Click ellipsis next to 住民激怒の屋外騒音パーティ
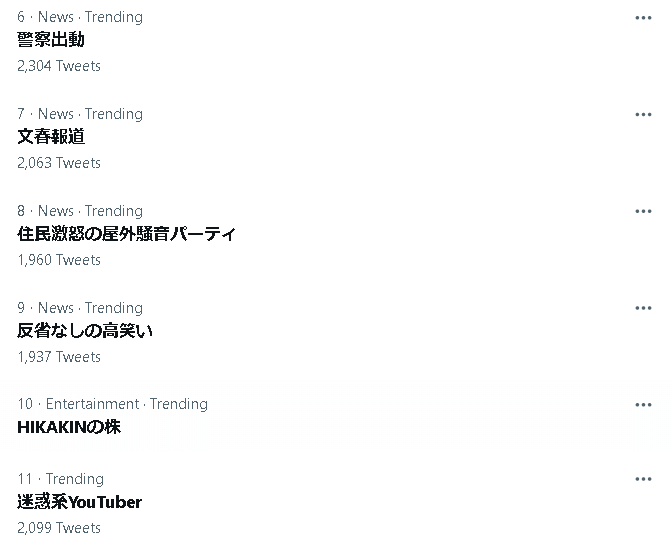Image resolution: width=672 pixels, height=556 pixels. [643, 212]
